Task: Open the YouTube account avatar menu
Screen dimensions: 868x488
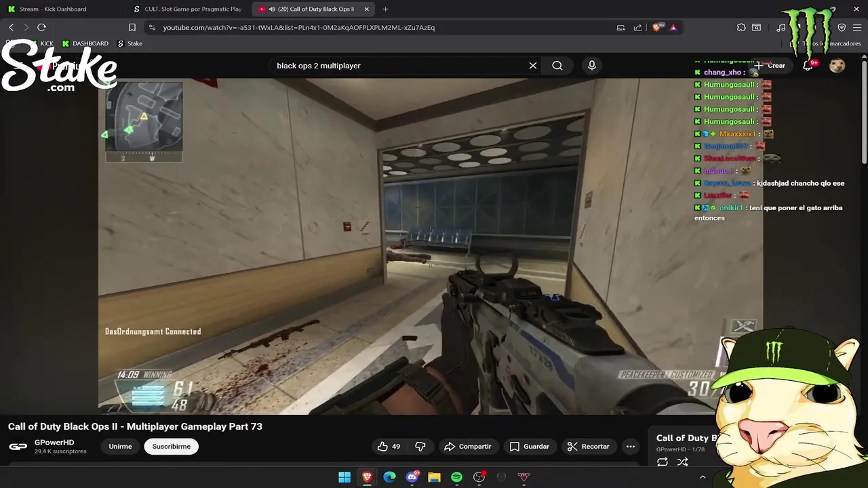Action: 837,66
